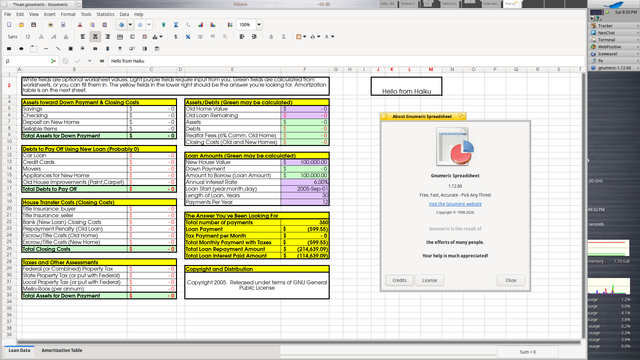Print the sheet using the printer icon
The image size is (640, 360).
pos(51,25)
